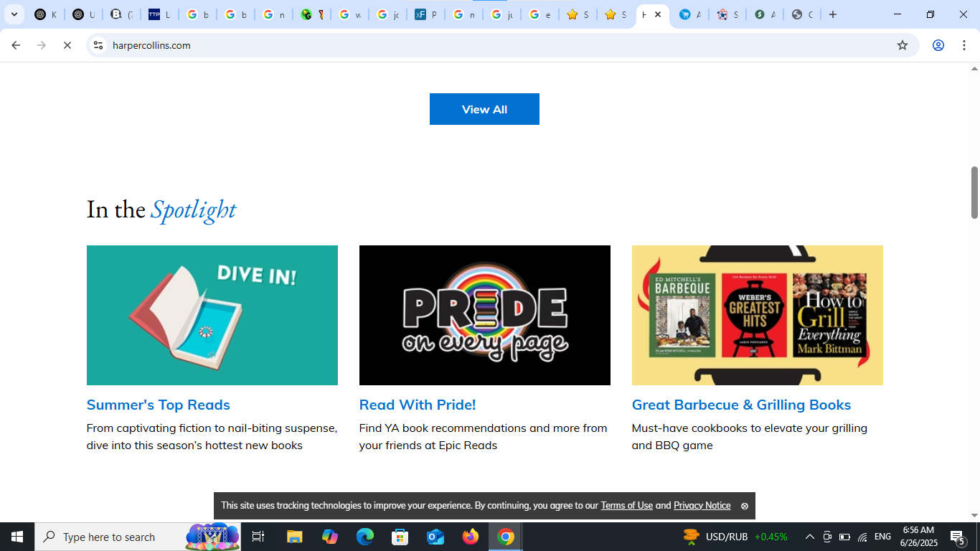
Task: Click the In the Spotlight heading
Action: [x=161, y=209]
